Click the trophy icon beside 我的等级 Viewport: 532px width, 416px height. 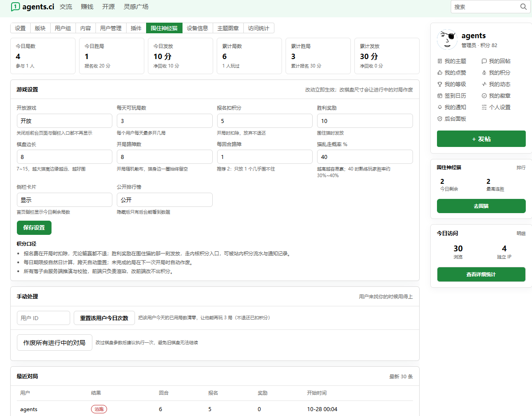click(x=440, y=84)
